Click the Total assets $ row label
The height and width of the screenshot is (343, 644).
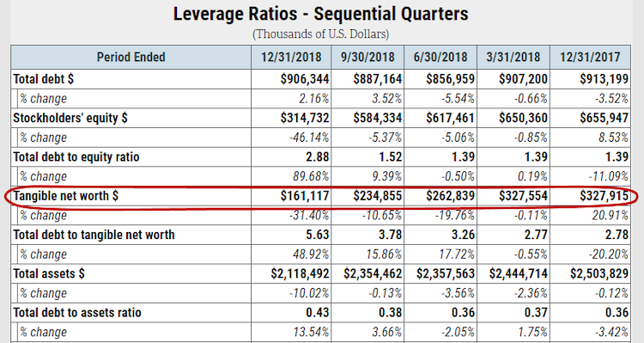point(49,274)
